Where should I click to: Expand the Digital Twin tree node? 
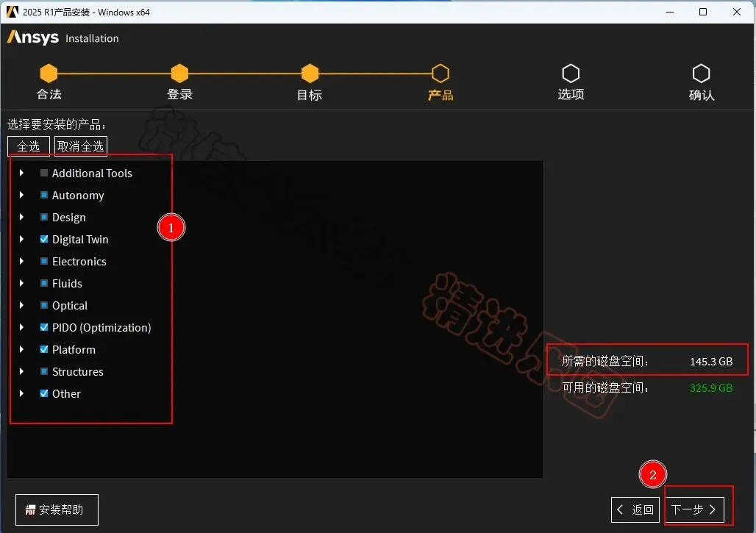(21, 239)
